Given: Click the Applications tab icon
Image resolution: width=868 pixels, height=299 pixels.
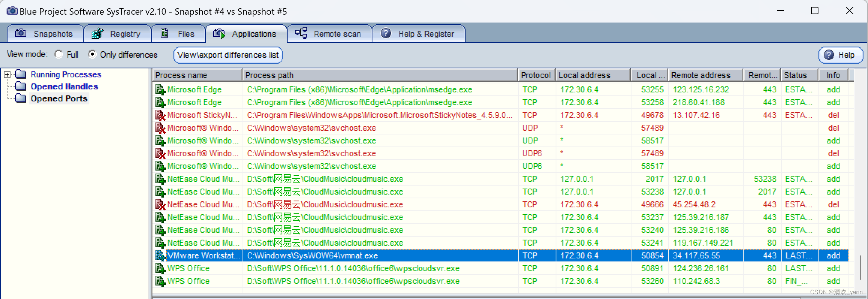Looking at the screenshot, I should [219, 33].
